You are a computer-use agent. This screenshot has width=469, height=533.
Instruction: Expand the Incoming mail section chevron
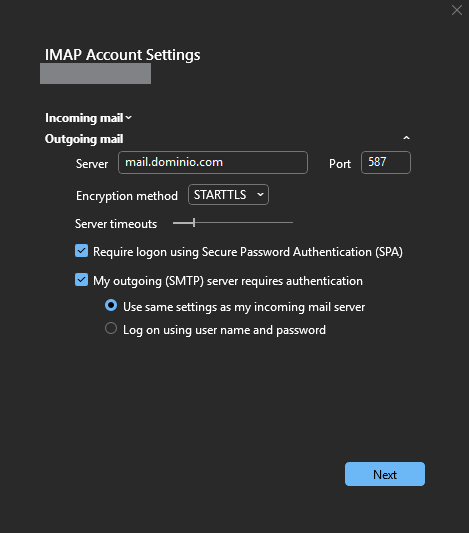pyautogui.click(x=128, y=118)
